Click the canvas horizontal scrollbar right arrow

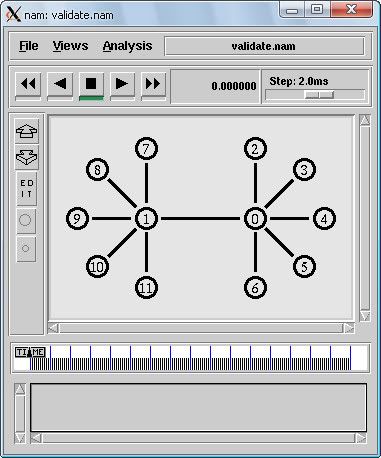click(349, 328)
